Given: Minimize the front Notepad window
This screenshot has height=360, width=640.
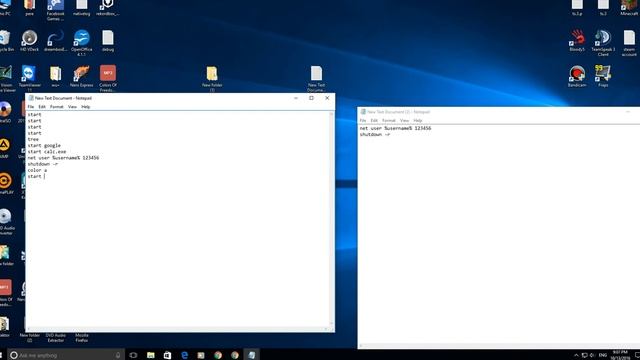Looking at the screenshot, I should pyautogui.click(x=296, y=98).
